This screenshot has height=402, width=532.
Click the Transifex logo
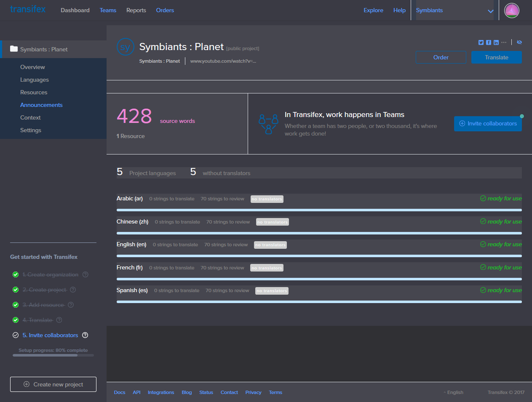point(28,9)
